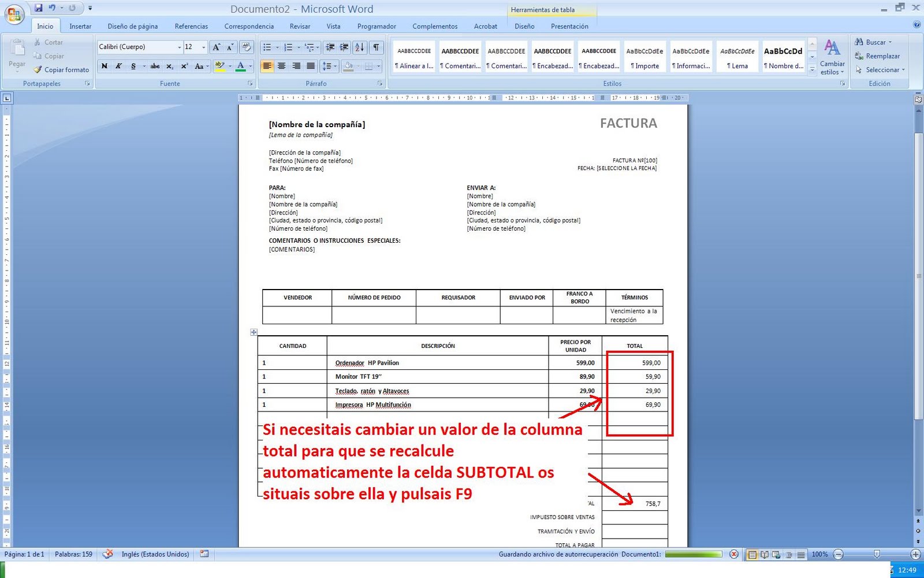Toggle the show paragraph marks icon
The width and height of the screenshot is (924, 578).
(376, 47)
